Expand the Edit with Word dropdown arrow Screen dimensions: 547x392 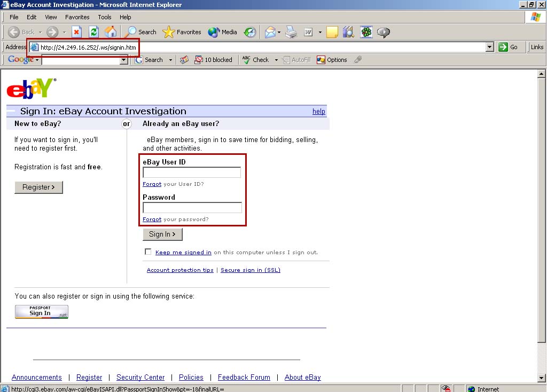pyautogui.click(x=320, y=32)
